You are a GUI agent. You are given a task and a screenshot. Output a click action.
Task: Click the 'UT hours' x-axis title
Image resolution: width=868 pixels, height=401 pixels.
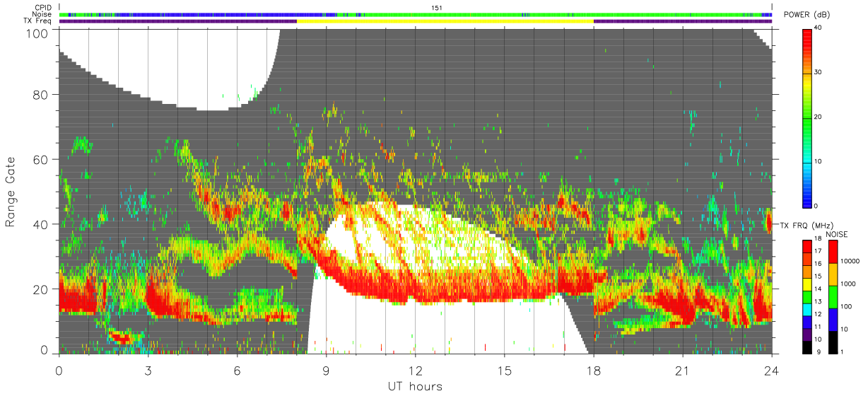tap(415, 386)
